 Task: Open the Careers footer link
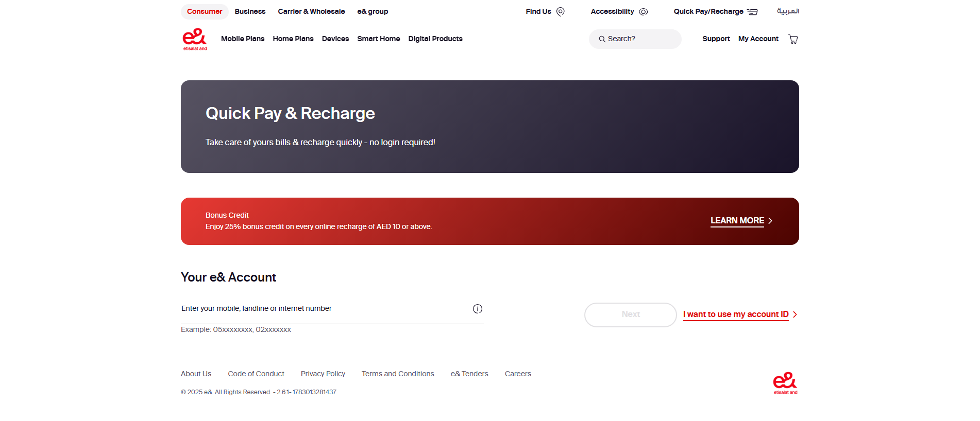tap(518, 374)
